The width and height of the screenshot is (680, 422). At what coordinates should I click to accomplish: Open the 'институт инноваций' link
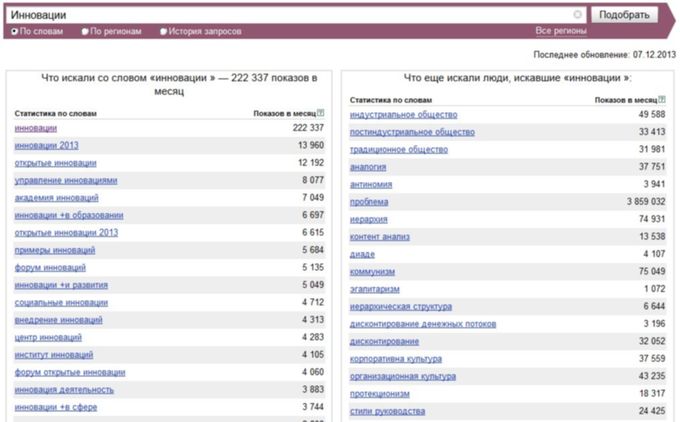(x=54, y=355)
